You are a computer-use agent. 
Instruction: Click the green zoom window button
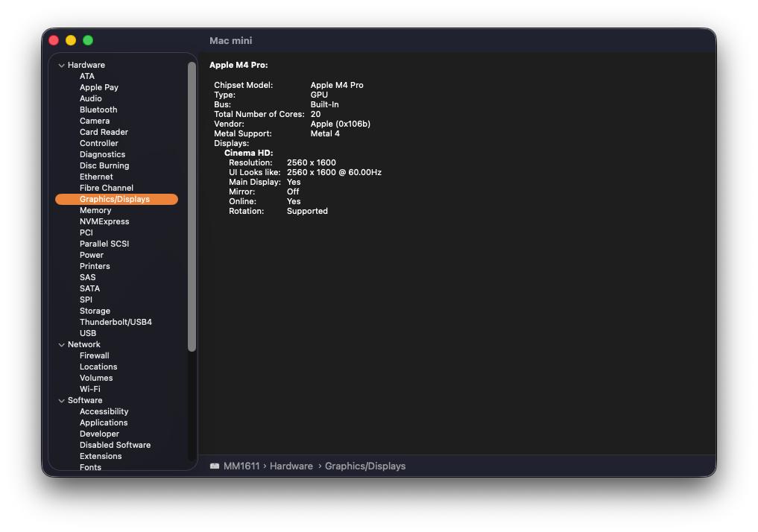pos(88,40)
